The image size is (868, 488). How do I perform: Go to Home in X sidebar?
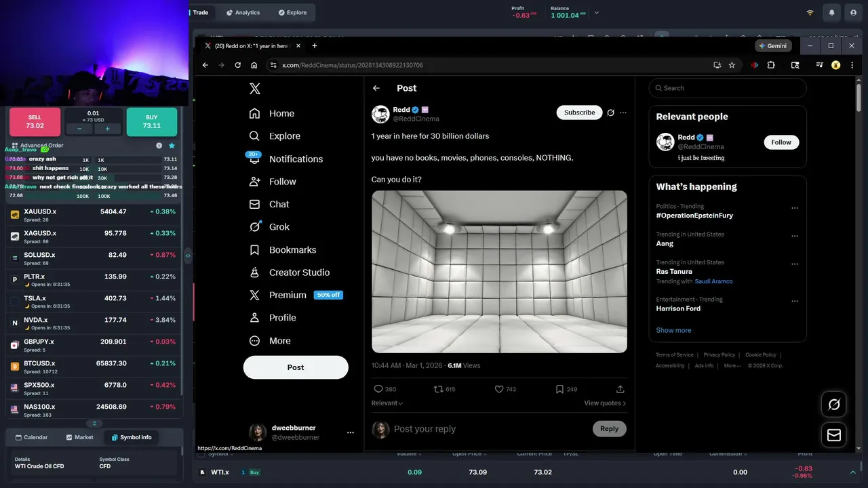pos(272,113)
